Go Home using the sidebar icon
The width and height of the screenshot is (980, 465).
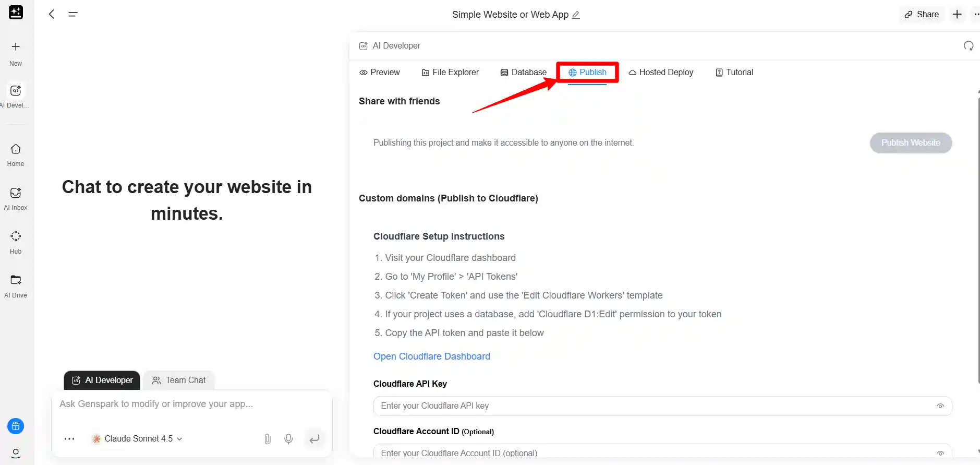[x=15, y=153]
